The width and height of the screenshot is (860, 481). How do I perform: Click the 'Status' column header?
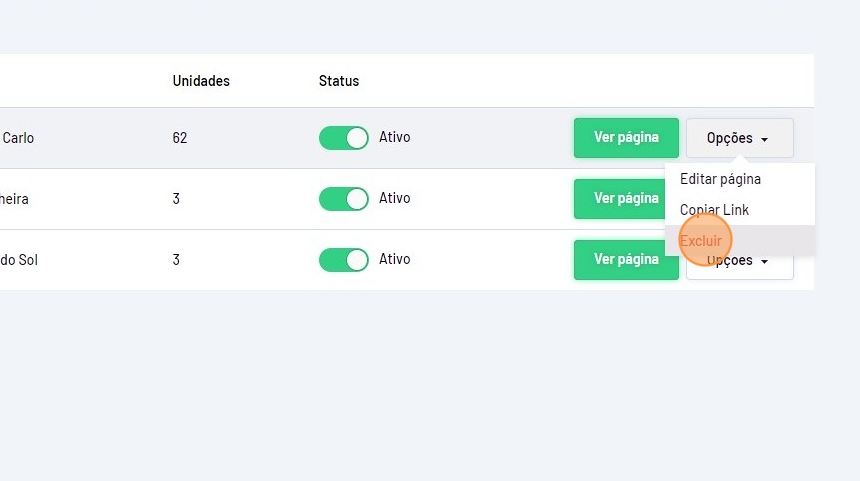point(339,81)
